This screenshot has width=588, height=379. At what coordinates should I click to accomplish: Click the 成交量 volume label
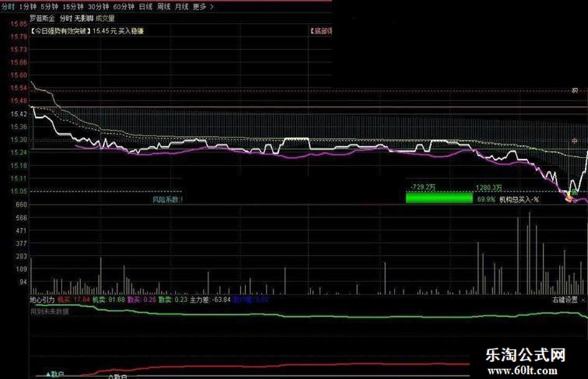105,18
